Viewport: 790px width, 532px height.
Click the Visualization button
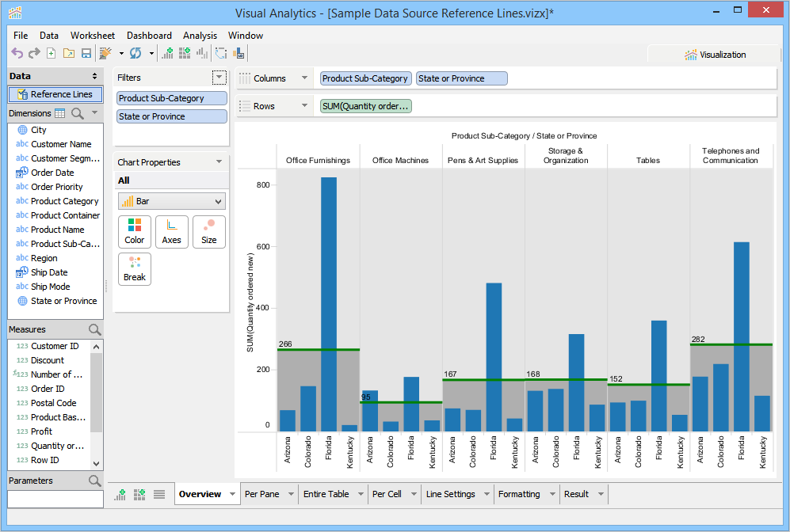point(715,55)
